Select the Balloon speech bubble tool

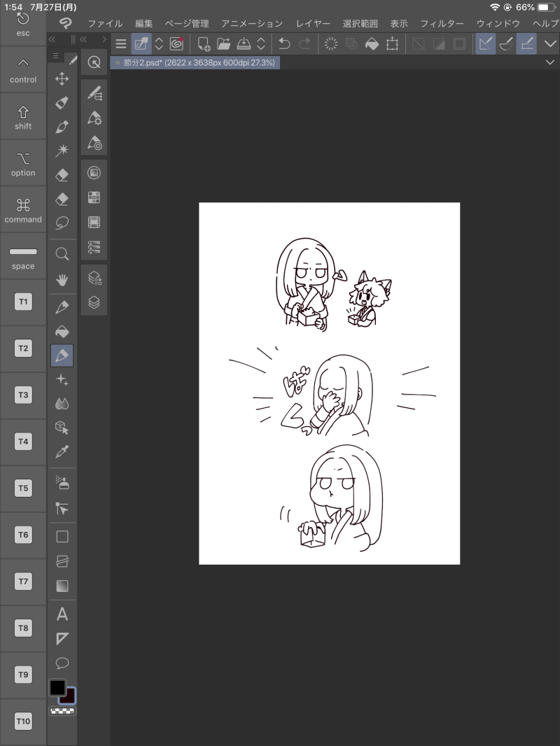point(62,663)
